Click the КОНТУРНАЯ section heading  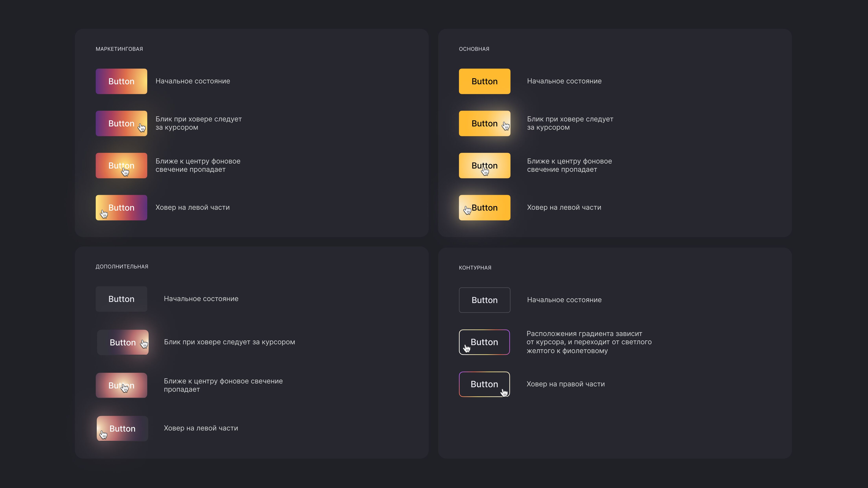tap(475, 267)
